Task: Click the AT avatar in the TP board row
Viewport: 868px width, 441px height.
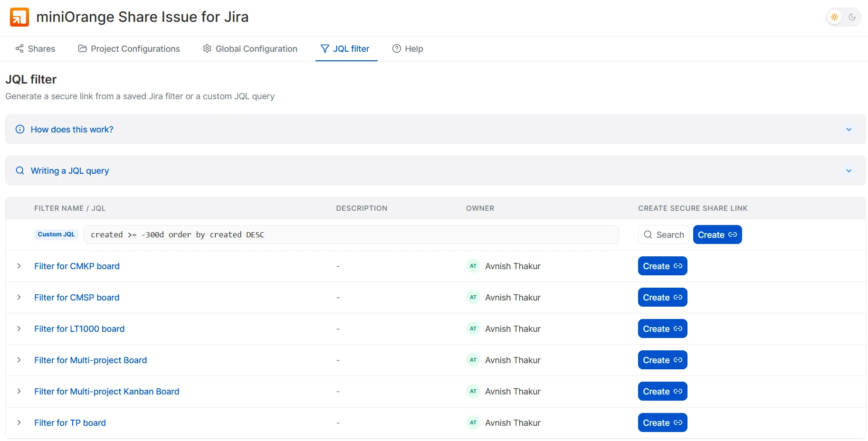Action: (473, 423)
